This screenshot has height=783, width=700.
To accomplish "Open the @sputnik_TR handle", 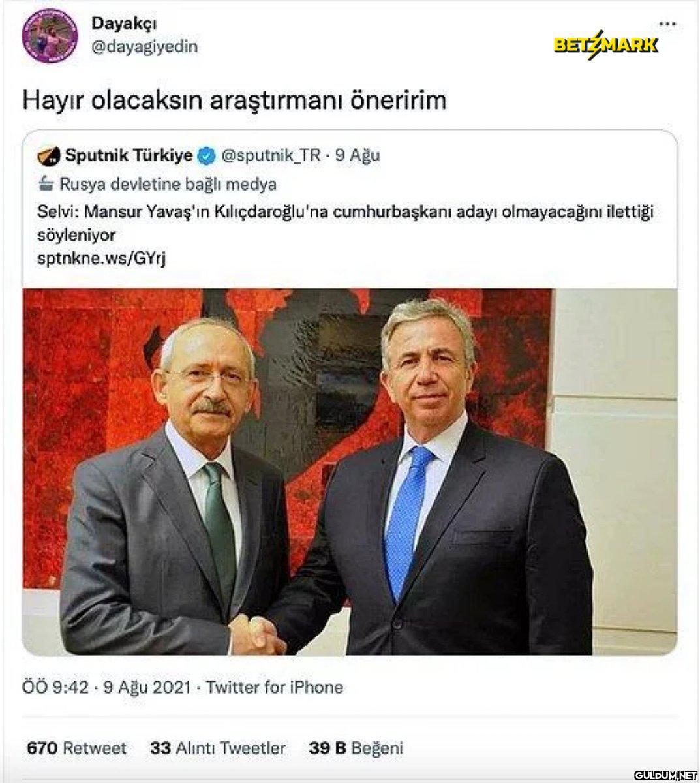I will [271, 156].
